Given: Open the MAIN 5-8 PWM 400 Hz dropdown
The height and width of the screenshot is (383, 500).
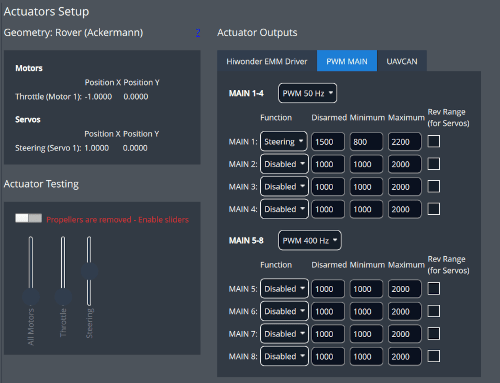Looking at the screenshot, I should point(310,240).
